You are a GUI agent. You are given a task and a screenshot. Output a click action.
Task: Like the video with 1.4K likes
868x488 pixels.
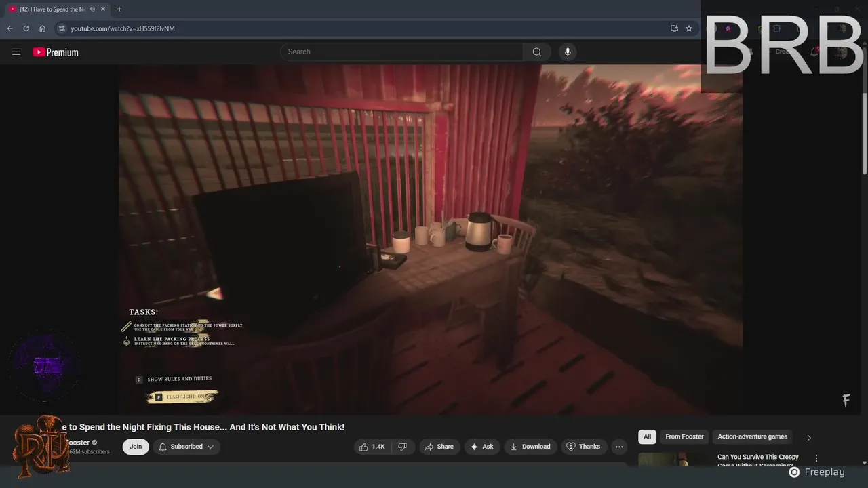click(372, 447)
